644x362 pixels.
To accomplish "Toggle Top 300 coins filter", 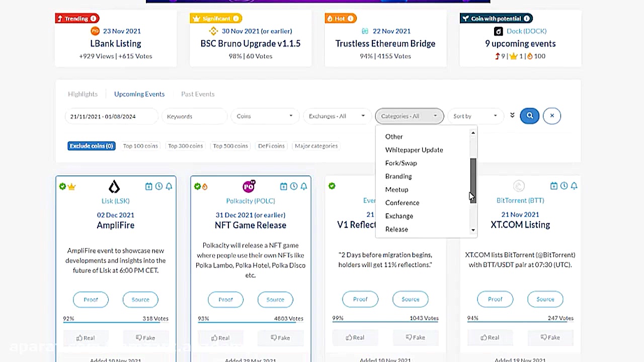I will point(185,146).
